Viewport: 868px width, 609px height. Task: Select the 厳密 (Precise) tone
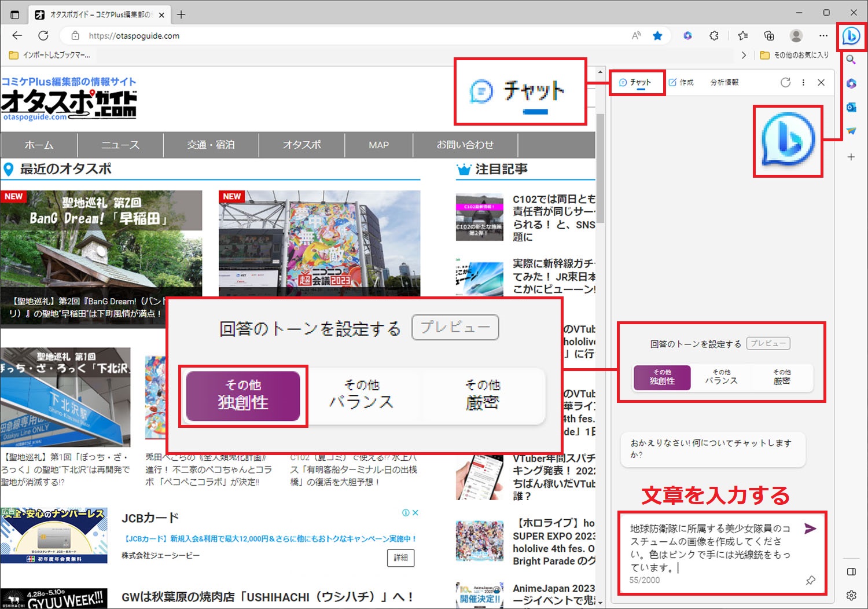click(782, 377)
